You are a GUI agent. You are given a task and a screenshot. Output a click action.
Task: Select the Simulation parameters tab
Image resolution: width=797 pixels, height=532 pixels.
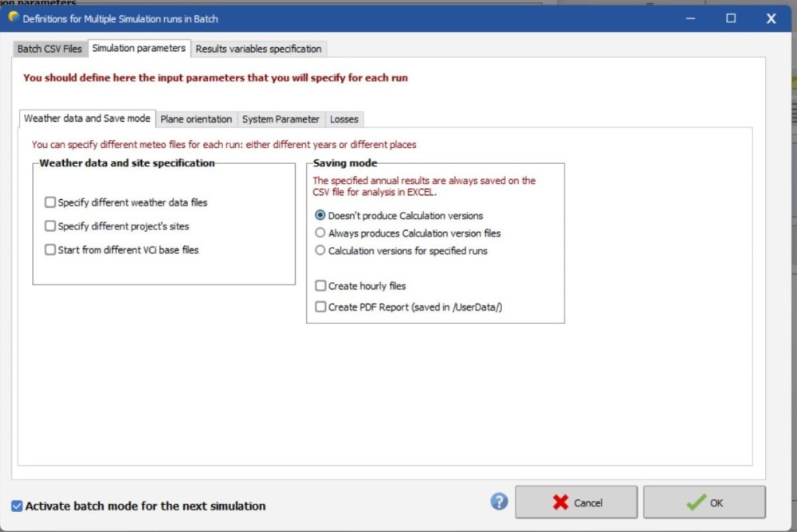point(139,48)
